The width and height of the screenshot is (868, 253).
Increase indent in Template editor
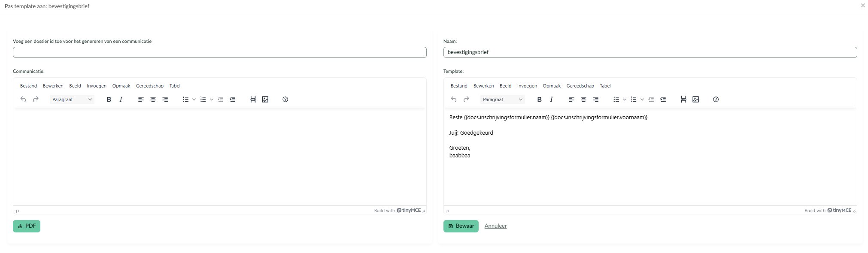(663, 99)
